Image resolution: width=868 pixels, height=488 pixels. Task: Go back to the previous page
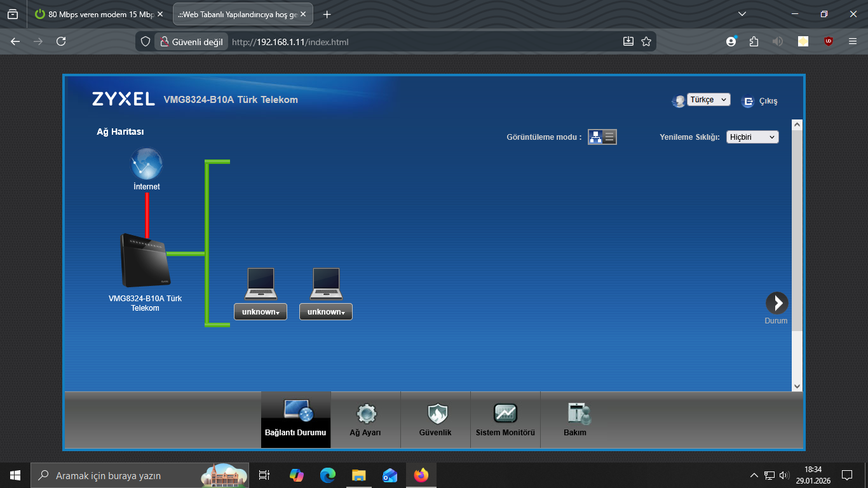coord(15,41)
